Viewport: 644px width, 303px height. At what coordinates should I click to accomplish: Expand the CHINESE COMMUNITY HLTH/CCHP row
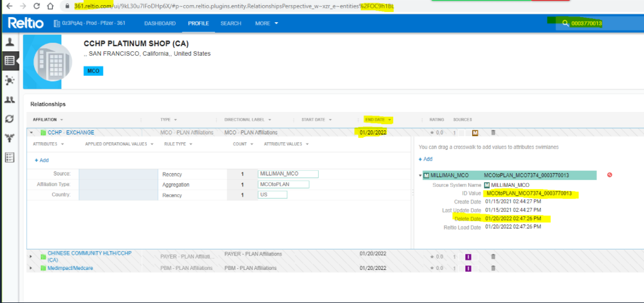pyautogui.click(x=31, y=256)
